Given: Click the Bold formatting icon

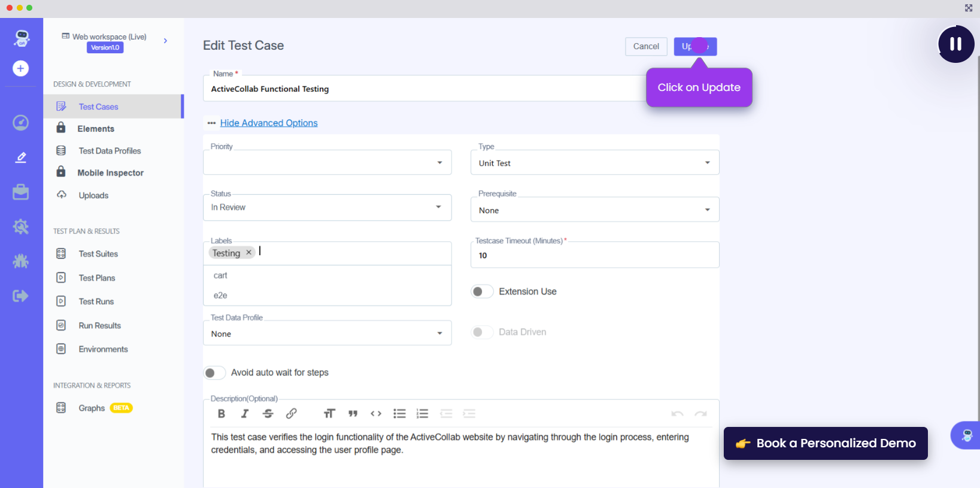Looking at the screenshot, I should click(222, 414).
